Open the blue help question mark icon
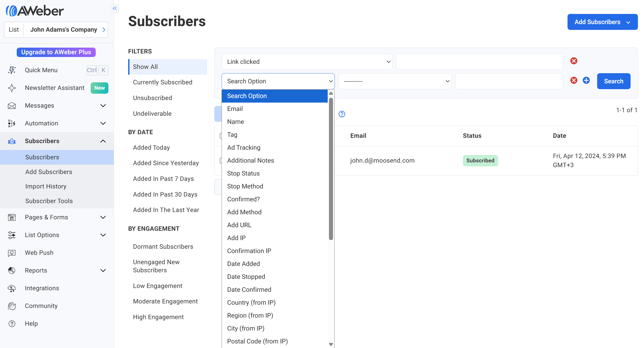This screenshot has height=348, width=644. 342,114
